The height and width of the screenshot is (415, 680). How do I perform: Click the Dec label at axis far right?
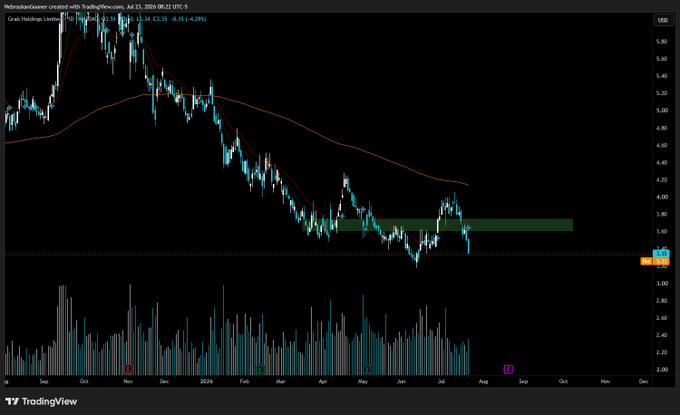644,382
